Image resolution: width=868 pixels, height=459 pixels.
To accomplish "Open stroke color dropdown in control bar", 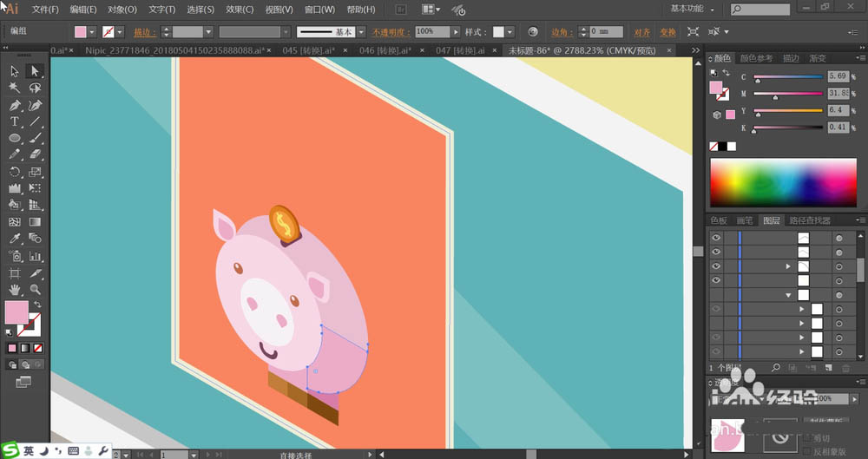I will click(120, 32).
